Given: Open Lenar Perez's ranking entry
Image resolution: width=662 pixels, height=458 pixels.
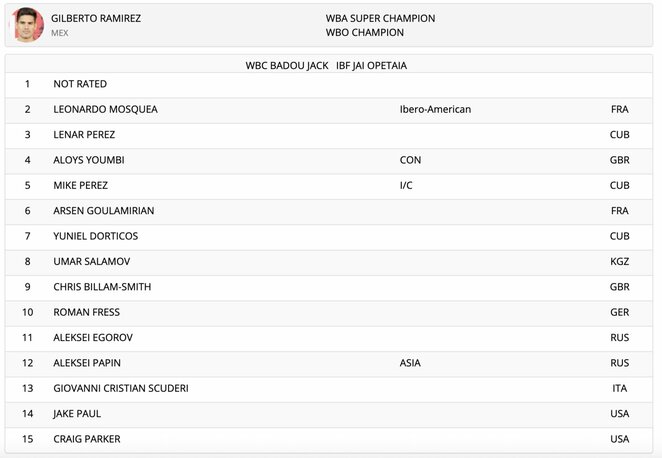Looking at the screenshot, I should tap(328, 135).
